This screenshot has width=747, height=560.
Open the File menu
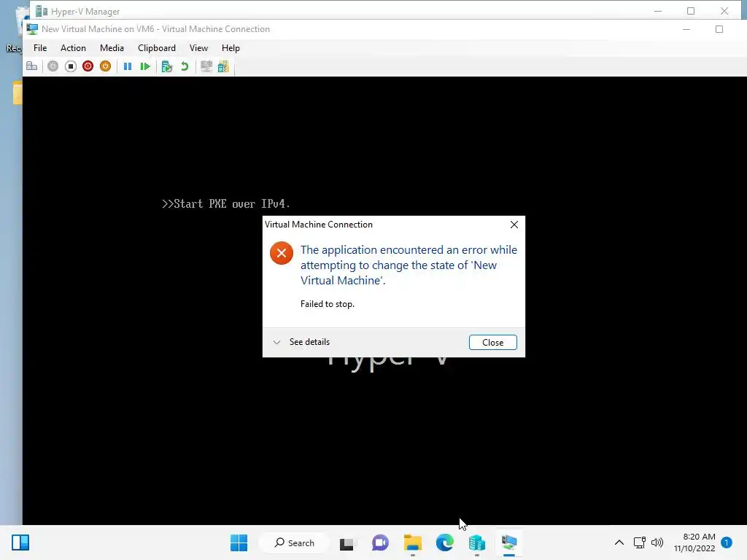pyautogui.click(x=40, y=48)
